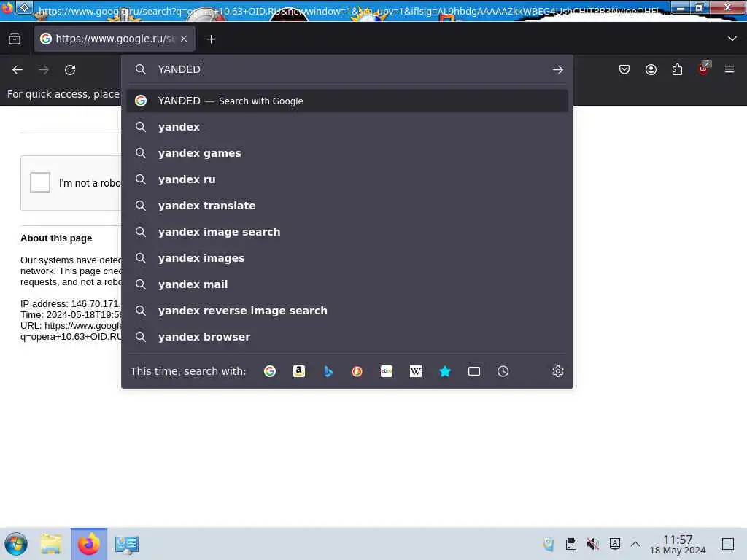The height and width of the screenshot is (560, 747).
Task: Open the Firefox account icon
Action: (651, 70)
